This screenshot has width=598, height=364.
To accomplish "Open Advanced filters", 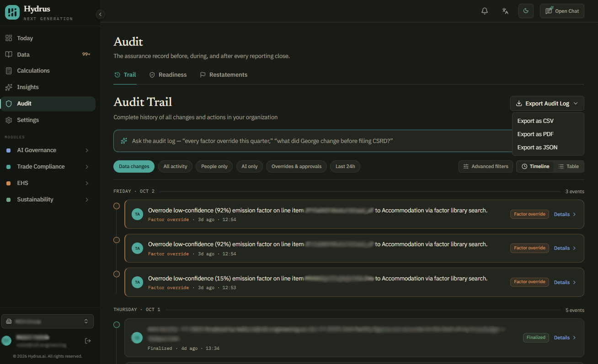I will click(486, 167).
